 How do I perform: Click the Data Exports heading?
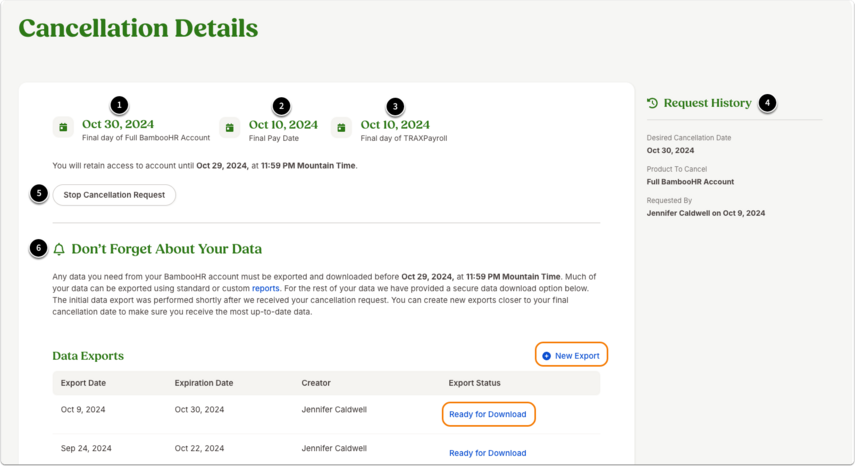tap(88, 356)
